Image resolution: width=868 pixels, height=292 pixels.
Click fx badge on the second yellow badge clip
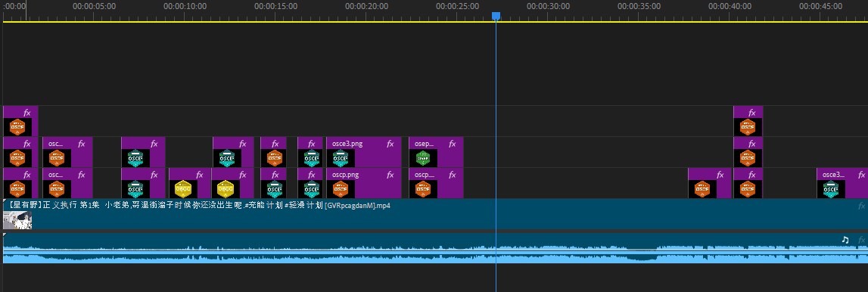click(242, 175)
